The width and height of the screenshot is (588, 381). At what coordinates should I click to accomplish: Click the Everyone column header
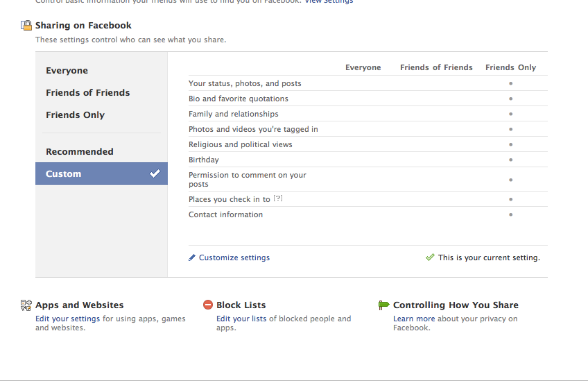point(363,67)
